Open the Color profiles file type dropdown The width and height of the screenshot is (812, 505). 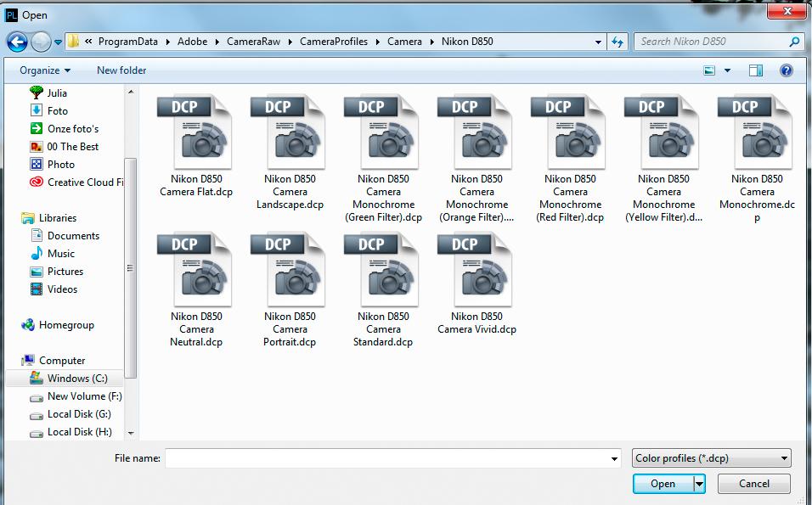click(712, 458)
